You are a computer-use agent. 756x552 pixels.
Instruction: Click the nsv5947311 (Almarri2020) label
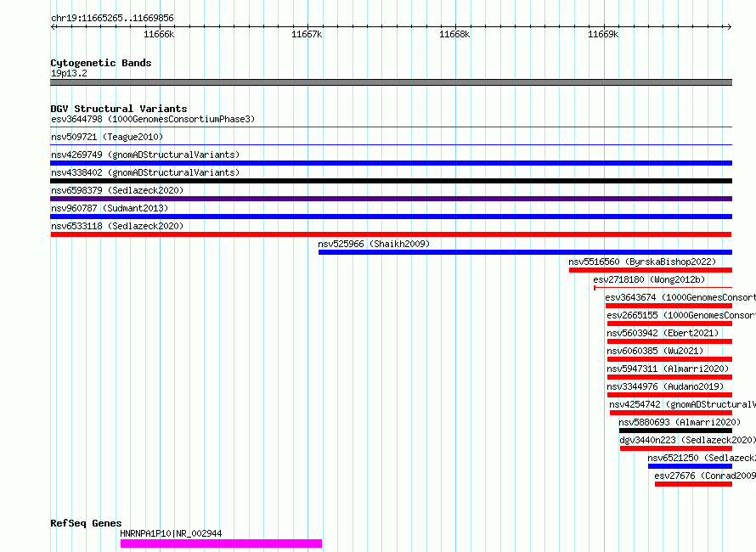pos(668,369)
